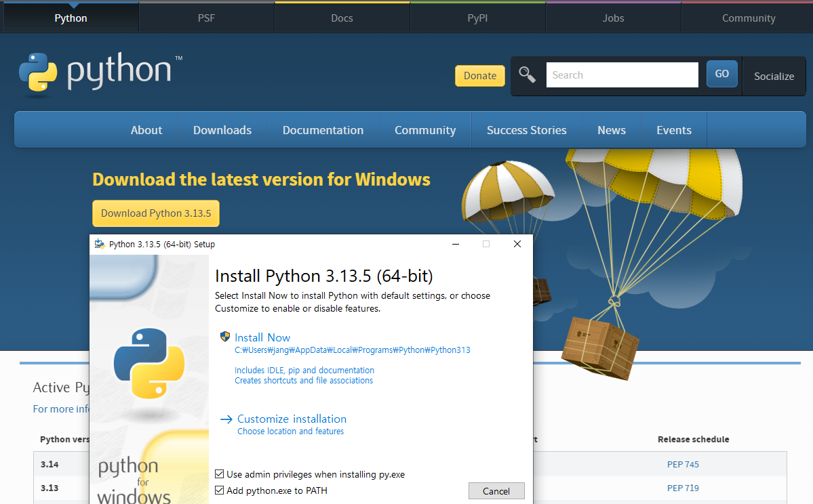Click Install Now in the setup dialog
Screen dimensions: 813x504
(x=262, y=337)
